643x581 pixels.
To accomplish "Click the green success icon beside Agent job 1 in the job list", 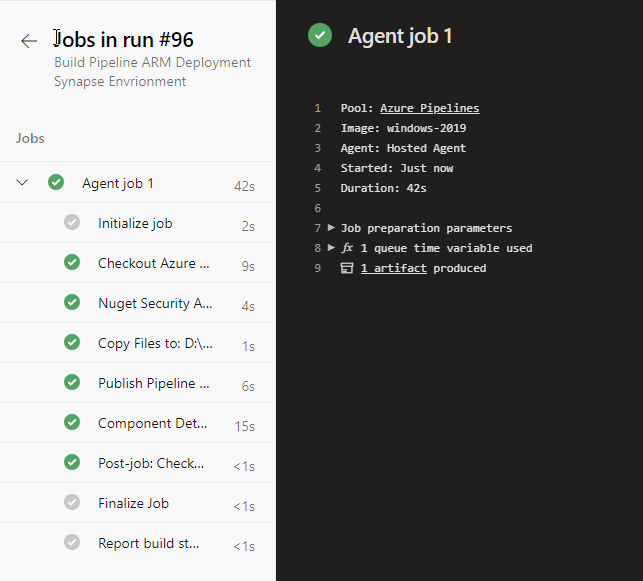I will coord(56,183).
